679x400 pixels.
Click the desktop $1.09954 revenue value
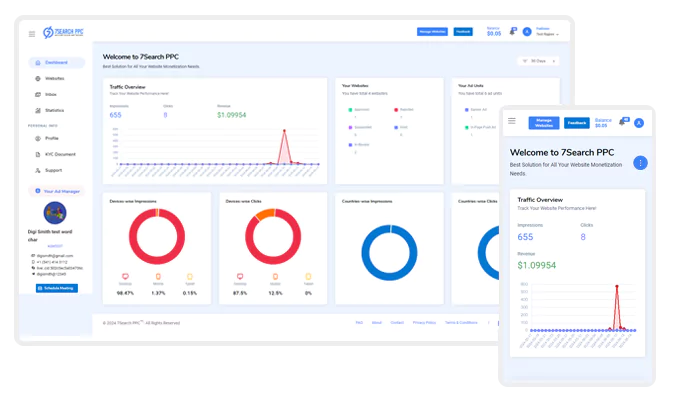(x=232, y=115)
